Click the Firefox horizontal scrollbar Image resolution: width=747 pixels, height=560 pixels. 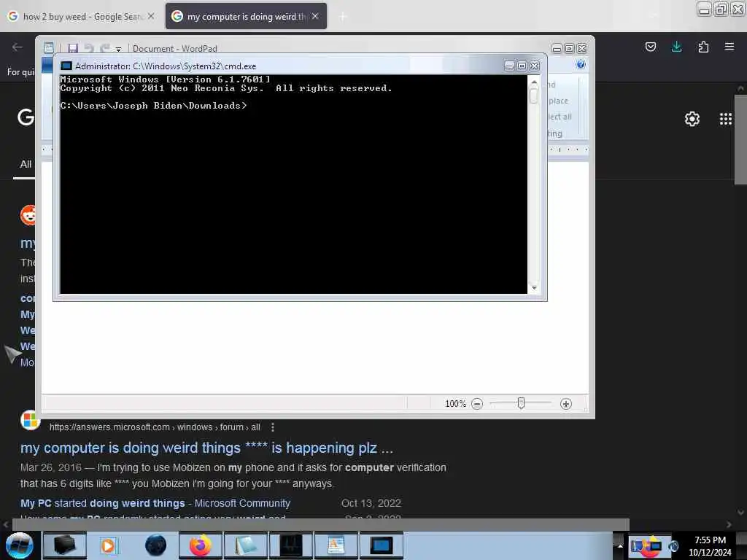point(320,524)
